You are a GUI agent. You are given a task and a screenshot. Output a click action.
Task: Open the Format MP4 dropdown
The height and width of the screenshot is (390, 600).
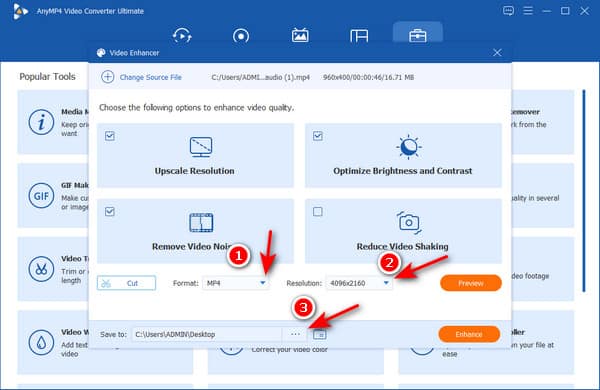(x=235, y=283)
